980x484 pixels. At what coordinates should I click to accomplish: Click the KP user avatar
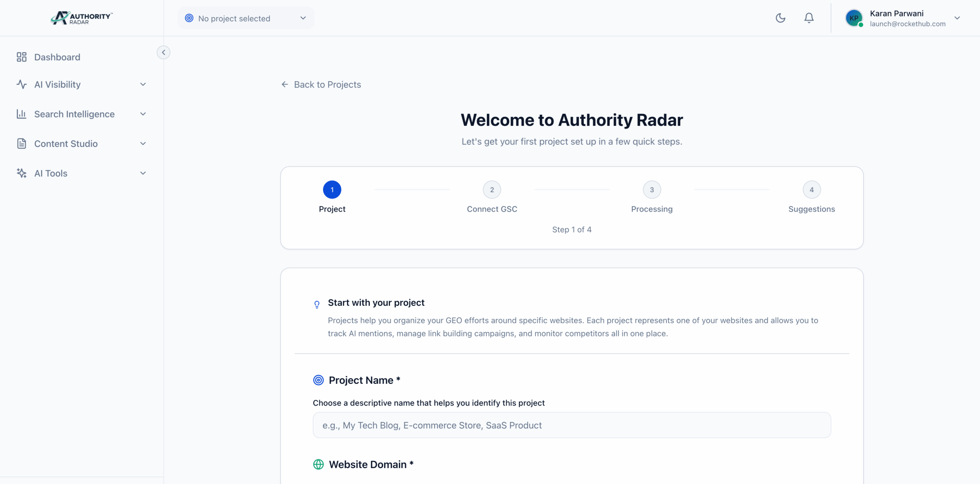854,18
